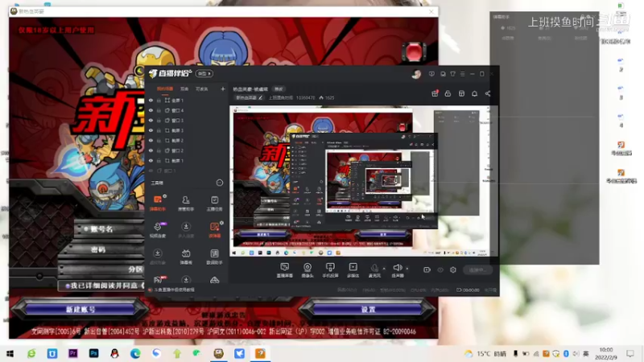Expand microphone options arrow

point(384,269)
